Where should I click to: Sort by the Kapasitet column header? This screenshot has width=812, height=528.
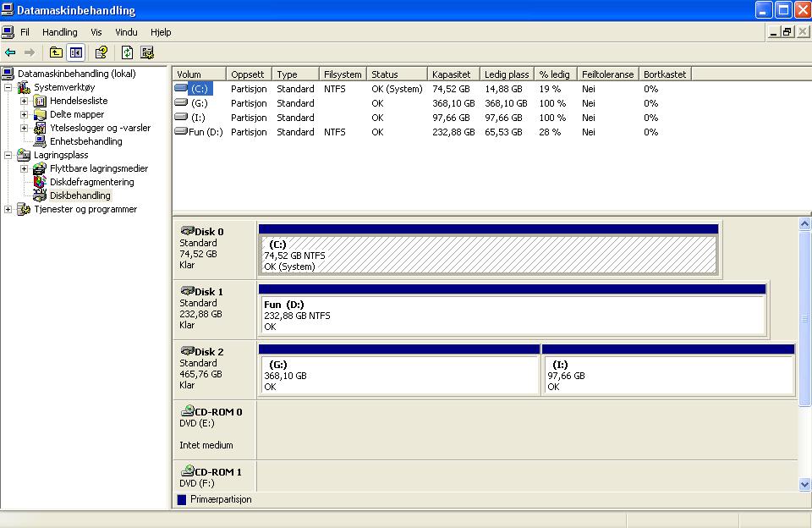(453, 74)
